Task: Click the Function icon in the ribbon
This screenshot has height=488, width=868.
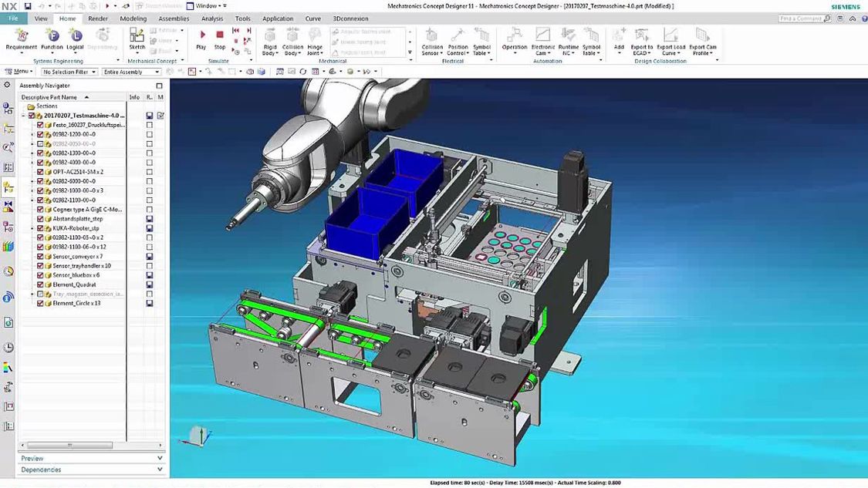Action: click(x=52, y=36)
